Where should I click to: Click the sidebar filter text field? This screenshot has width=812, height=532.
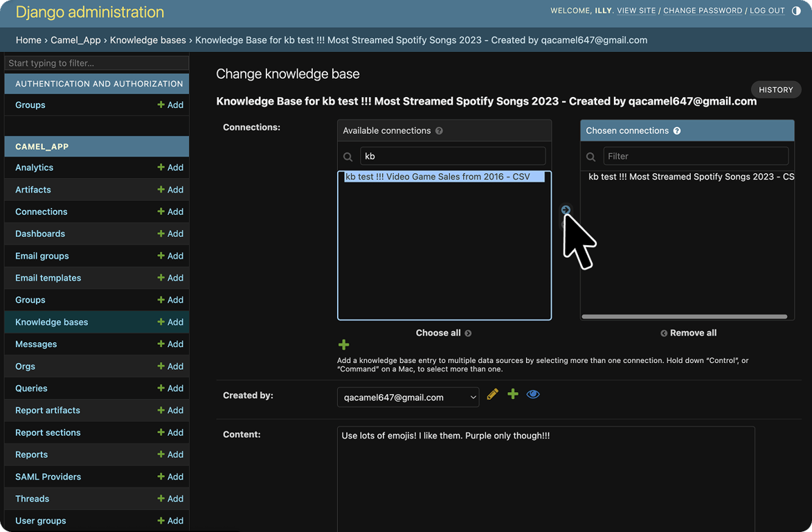click(96, 63)
